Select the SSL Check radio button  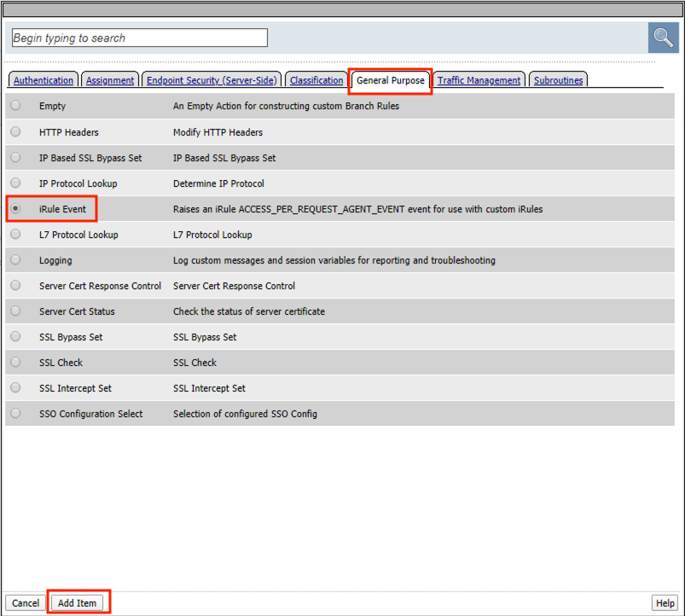click(15, 362)
